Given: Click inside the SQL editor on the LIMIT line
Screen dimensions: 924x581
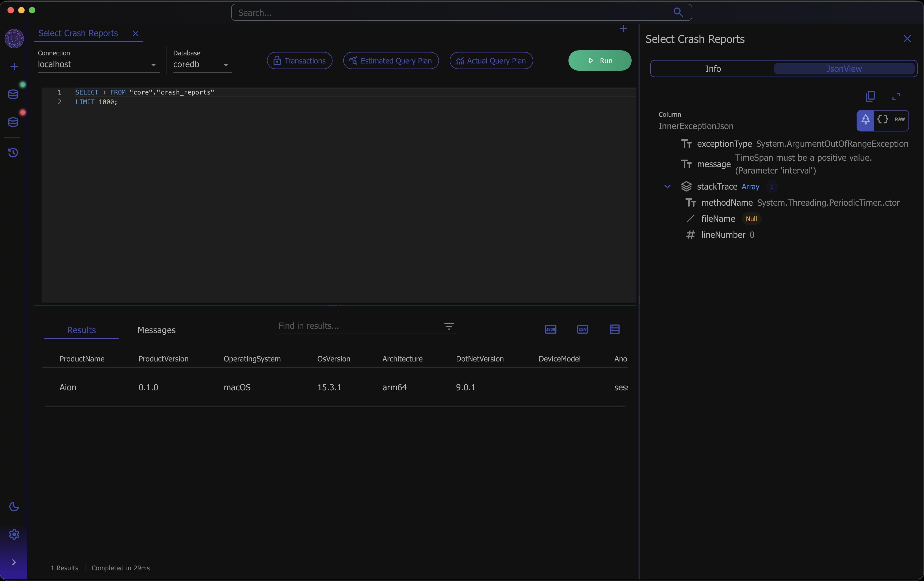Looking at the screenshot, I should click(97, 102).
